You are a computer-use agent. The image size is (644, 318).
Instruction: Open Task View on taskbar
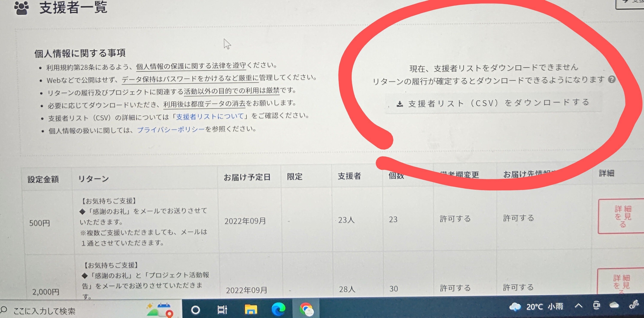point(222,310)
